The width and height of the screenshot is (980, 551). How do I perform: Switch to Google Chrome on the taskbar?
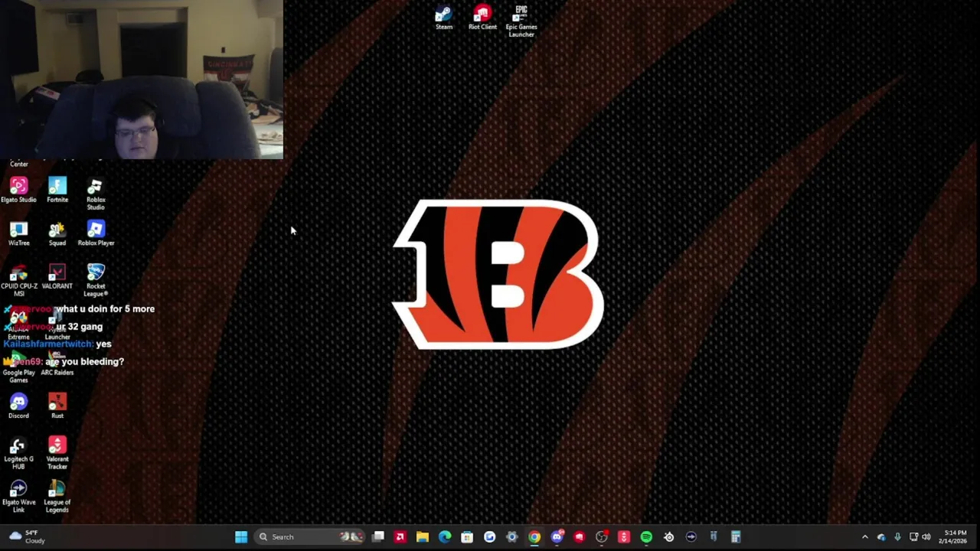(534, 536)
